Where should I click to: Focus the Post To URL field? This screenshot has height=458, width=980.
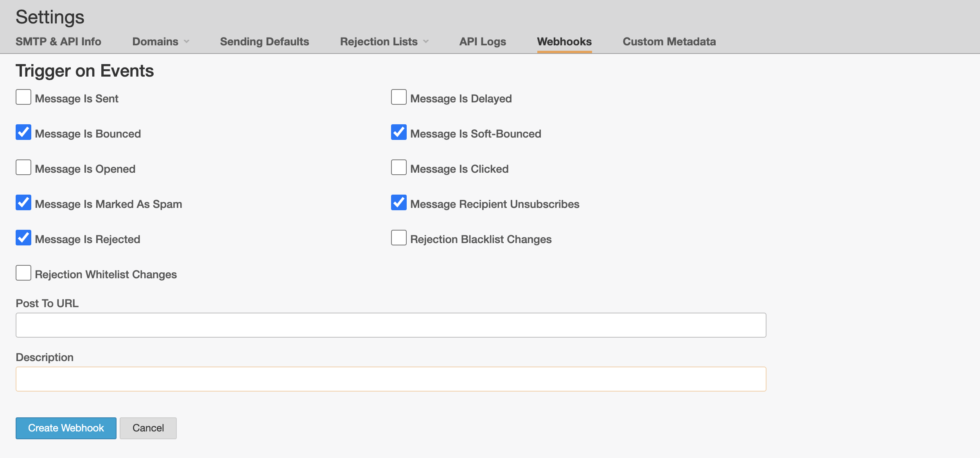coord(390,325)
